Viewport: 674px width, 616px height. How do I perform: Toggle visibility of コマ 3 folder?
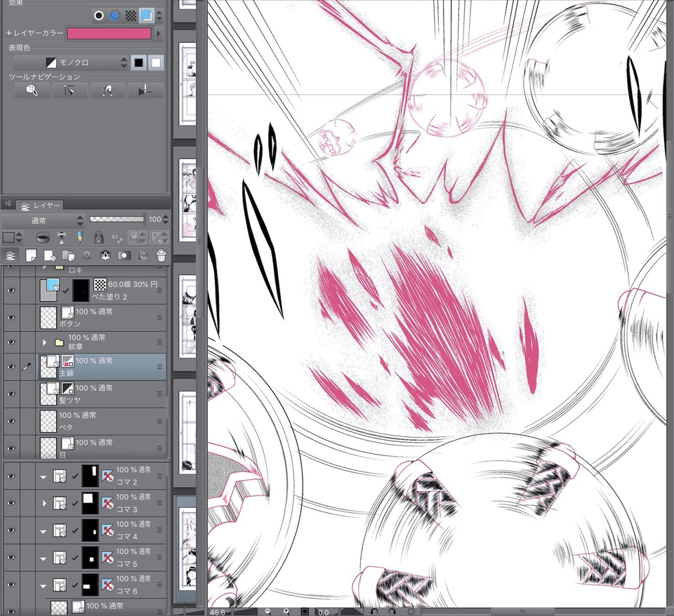pyautogui.click(x=11, y=503)
